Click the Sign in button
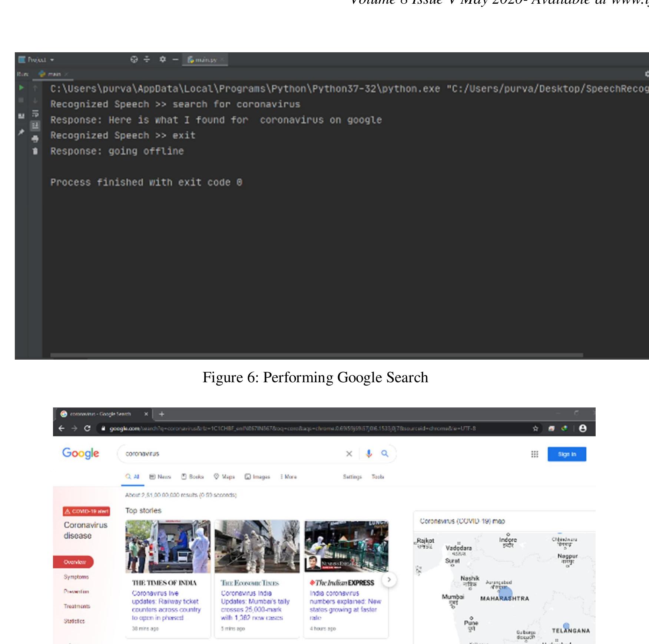The height and width of the screenshot is (644, 649). coord(567,454)
